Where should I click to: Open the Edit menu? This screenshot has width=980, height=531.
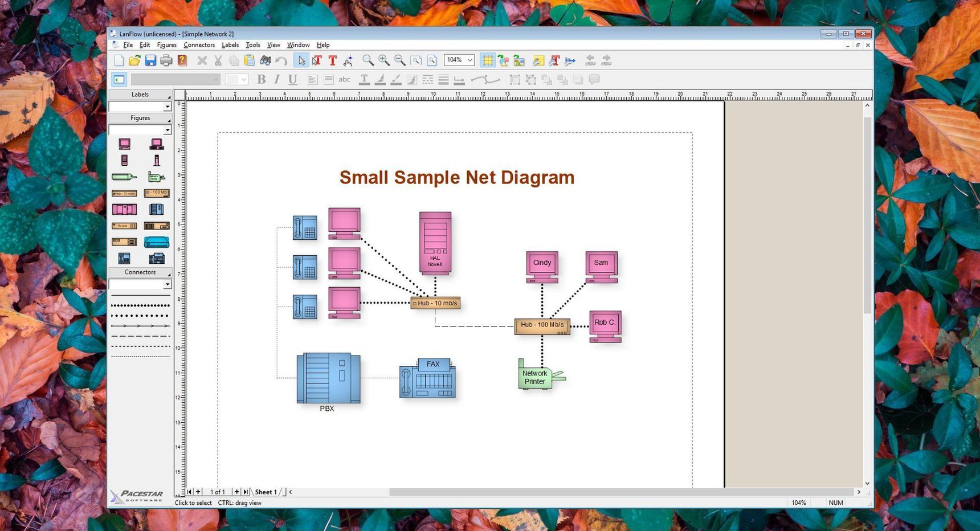click(145, 45)
